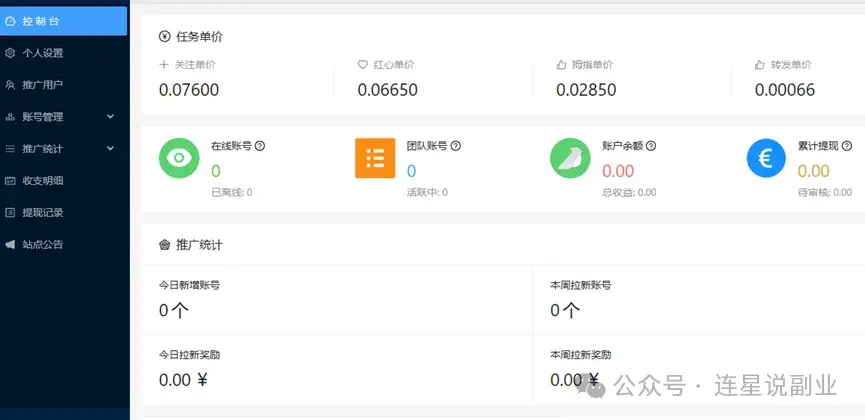The width and height of the screenshot is (865, 420).
Task: Go to 推广用户 in the sidebar
Action: (x=63, y=85)
